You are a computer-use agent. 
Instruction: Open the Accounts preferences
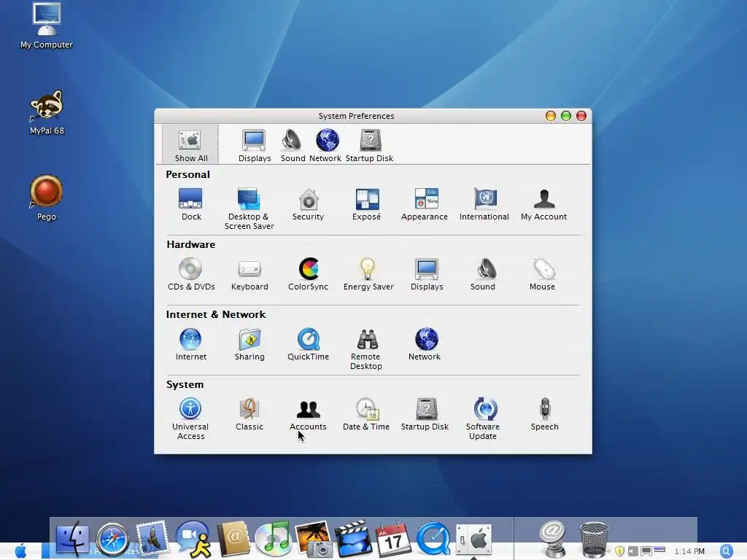pyautogui.click(x=309, y=414)
